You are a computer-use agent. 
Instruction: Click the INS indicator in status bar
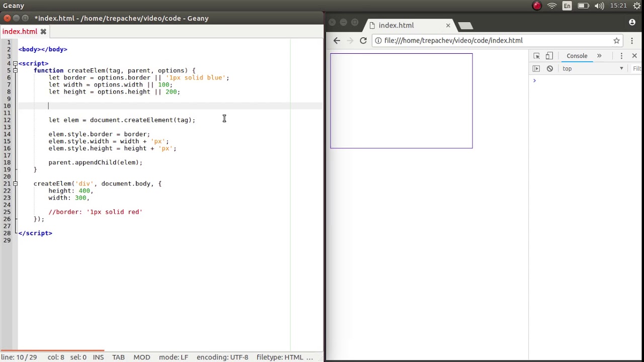point(98,357)
